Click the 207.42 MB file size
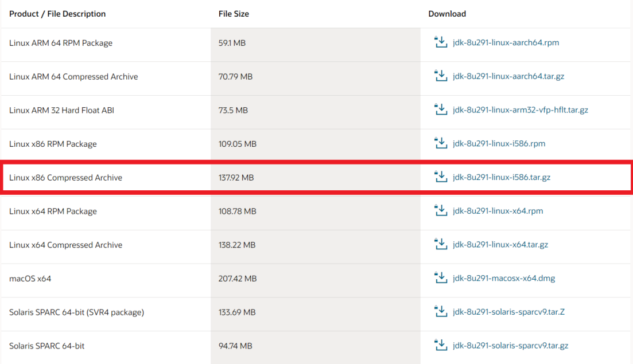Screen dimensions: 633x364 click(x=238, y=279)
